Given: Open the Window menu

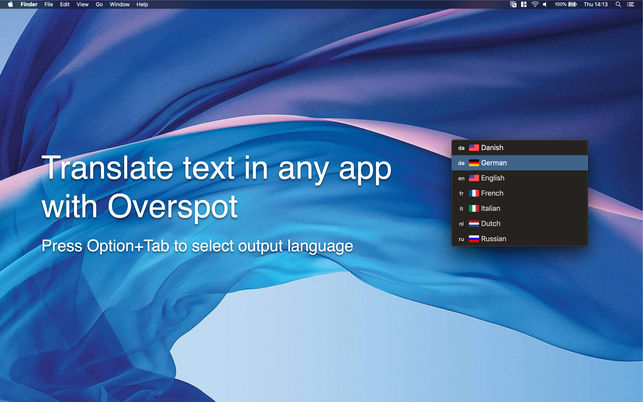Looking at the screenshot, I should pyautogui.click(x=119, y=5).
